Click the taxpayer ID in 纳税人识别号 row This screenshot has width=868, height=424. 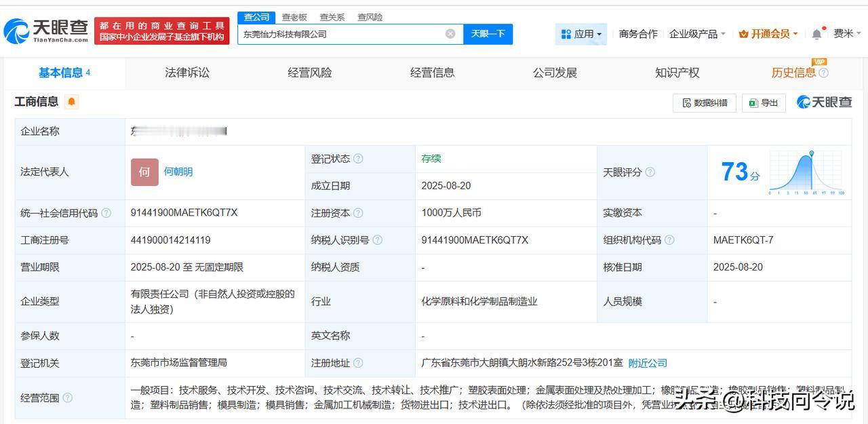tap(475, 240)
